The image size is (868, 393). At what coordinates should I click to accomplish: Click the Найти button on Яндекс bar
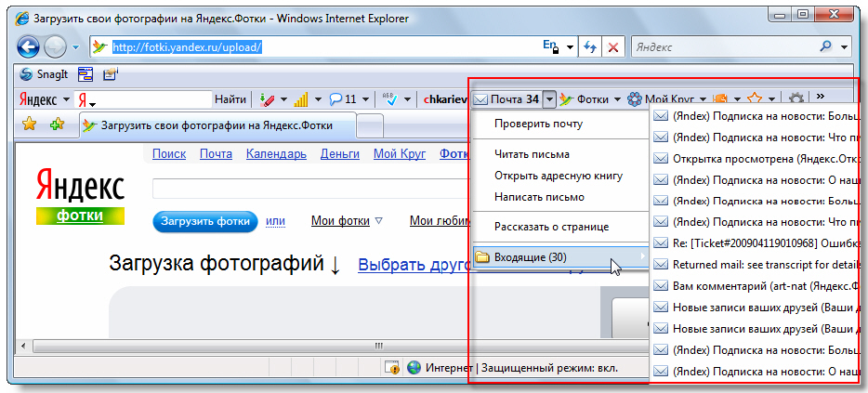pyautogui.click(x=230, y=99)
